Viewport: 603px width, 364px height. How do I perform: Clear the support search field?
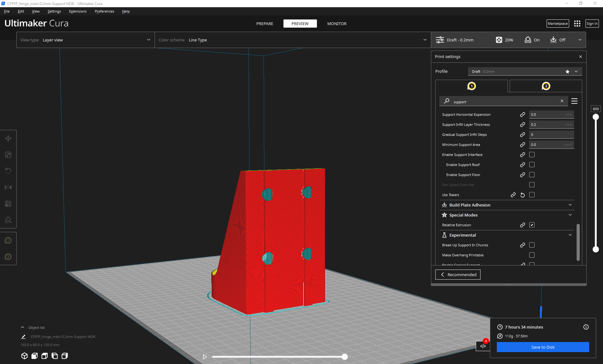[562, 101]
